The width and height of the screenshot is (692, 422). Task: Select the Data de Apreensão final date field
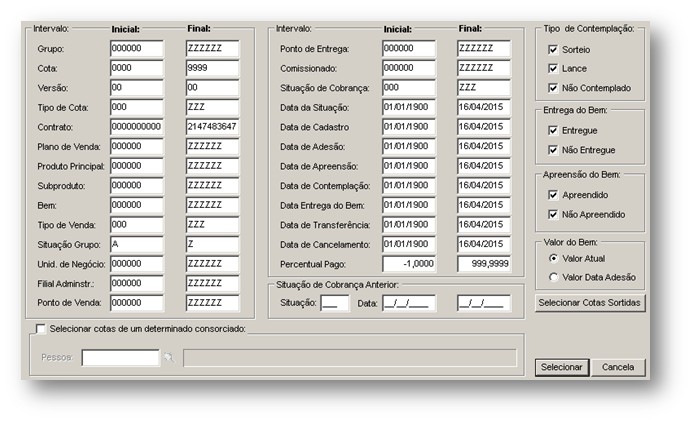click(484, 166)
